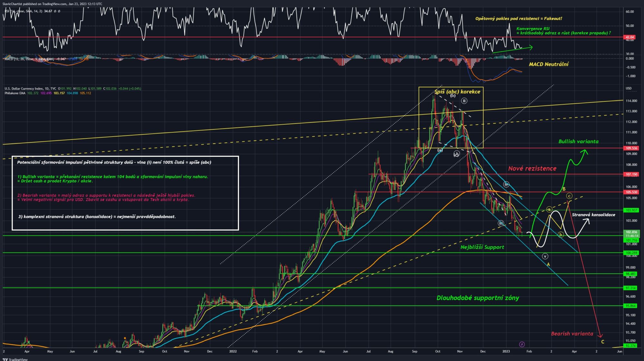The width and height of the screenshot is (644, 361).
Task: Click the circled (v) wave label
Action: (x=545, y=256)
